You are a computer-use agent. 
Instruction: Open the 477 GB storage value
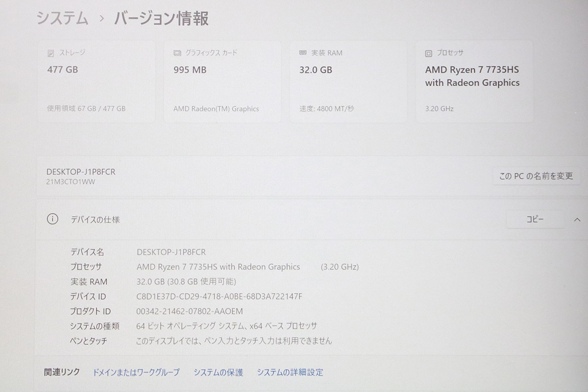[x=62, y=70]
